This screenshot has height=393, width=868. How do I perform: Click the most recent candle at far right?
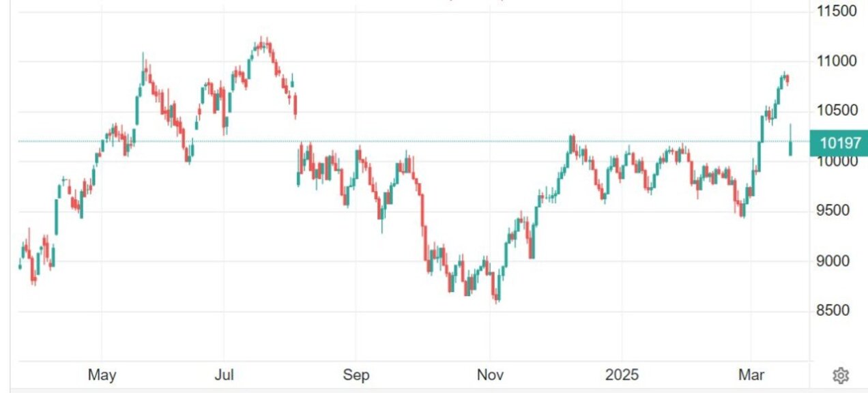pos(790,147)
